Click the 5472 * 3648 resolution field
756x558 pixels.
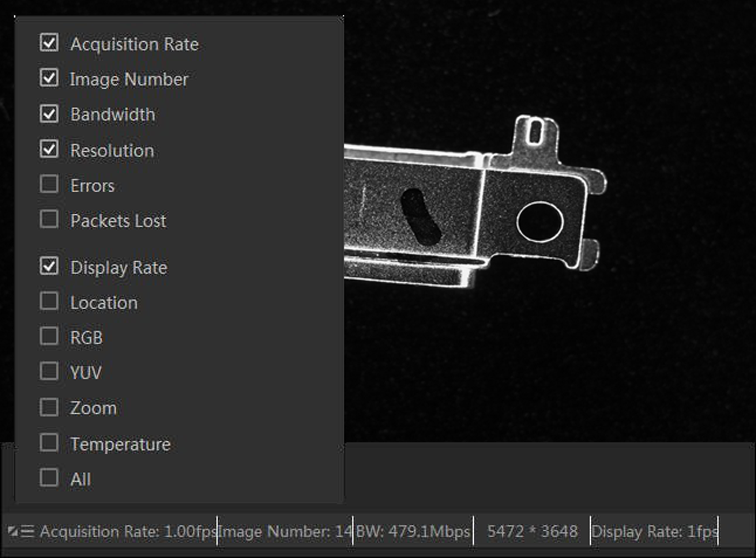(532, 532)
